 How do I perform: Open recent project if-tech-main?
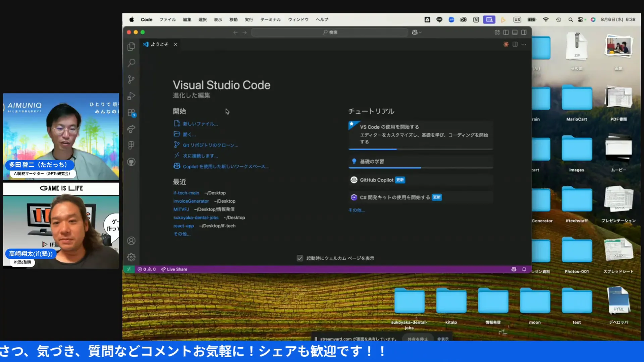pyautogui.click(x=186, y=193)
